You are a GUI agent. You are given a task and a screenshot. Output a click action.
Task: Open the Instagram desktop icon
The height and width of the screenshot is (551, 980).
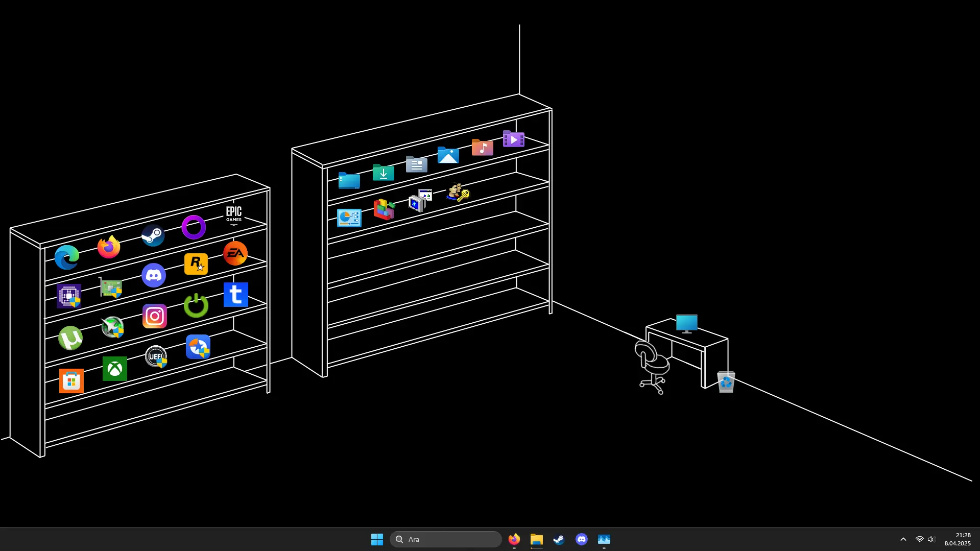click(x=155, y=317)
